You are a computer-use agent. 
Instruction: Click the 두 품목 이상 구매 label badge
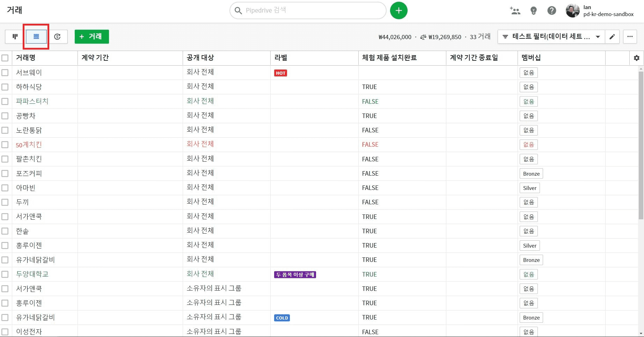tap(295, 274)
